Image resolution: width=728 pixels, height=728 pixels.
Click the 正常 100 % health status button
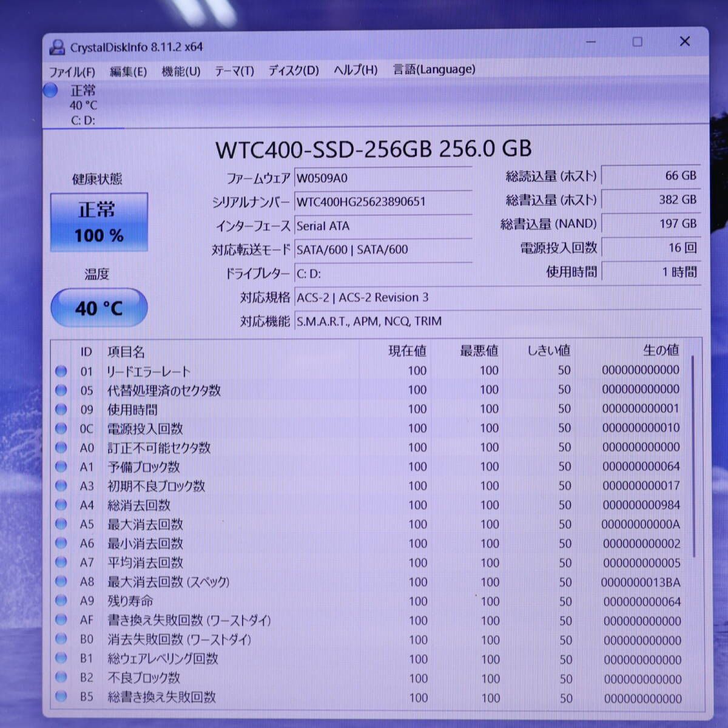click(99, 222)
